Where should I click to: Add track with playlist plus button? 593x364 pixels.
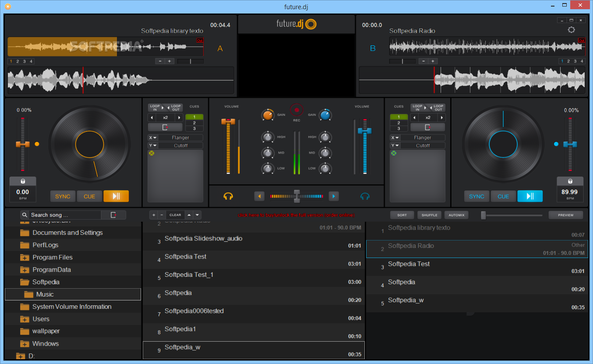click(x=153, y=215)
